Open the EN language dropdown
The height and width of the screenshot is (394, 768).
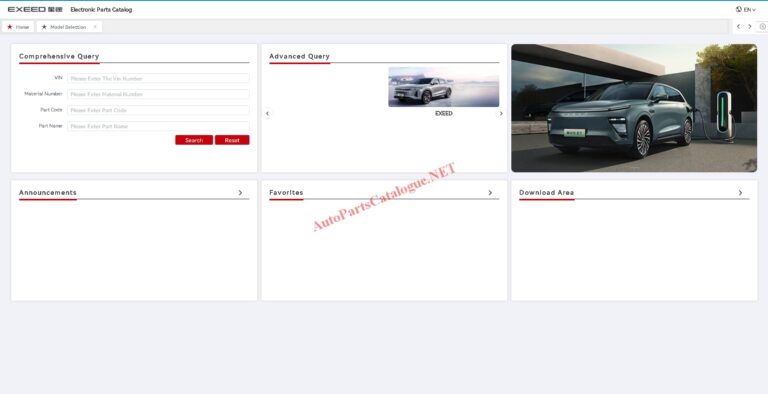tap(745, 9)
